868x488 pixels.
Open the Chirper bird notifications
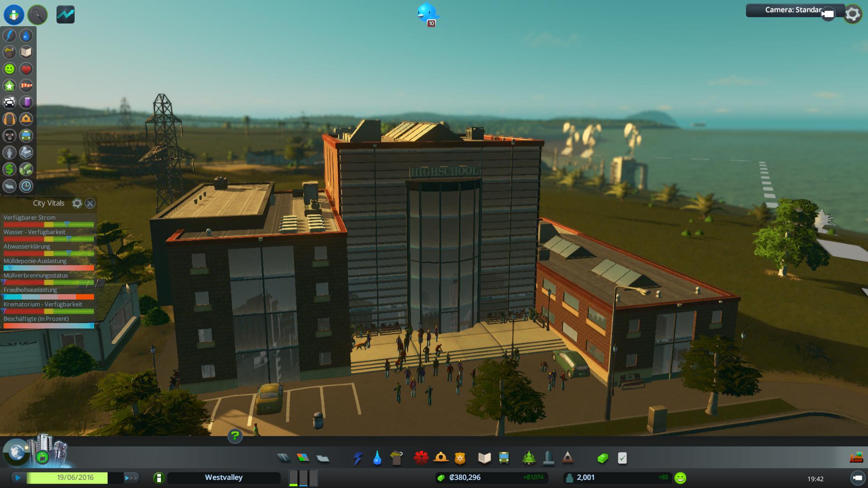427,13
